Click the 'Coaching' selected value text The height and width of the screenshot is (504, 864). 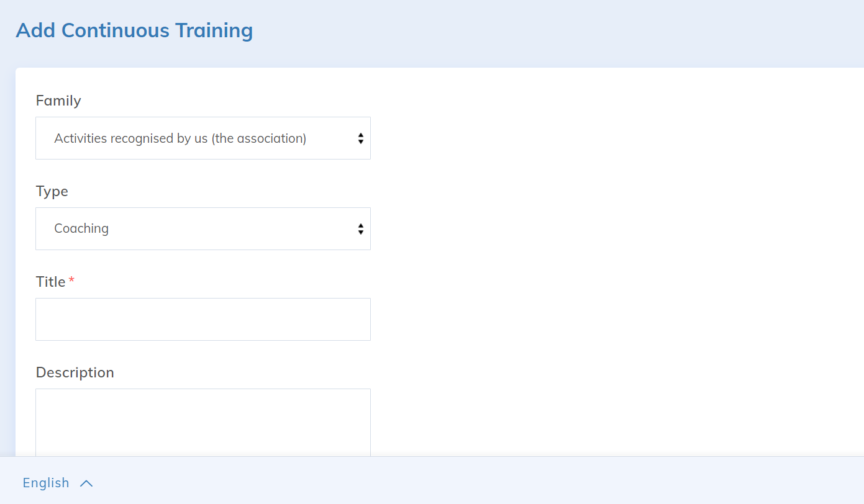pos(81,228)
